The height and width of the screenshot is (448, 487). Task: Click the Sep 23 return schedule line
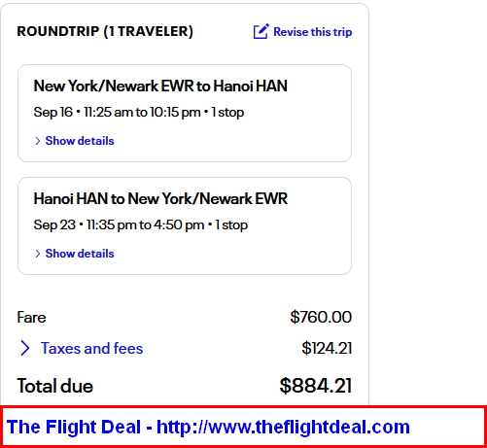(x=141, y=225)
